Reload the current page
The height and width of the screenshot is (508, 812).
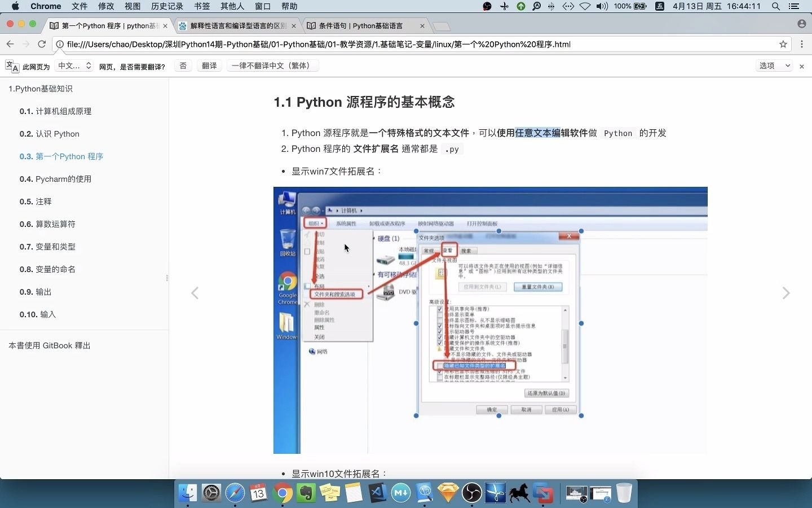click(42, 44)
